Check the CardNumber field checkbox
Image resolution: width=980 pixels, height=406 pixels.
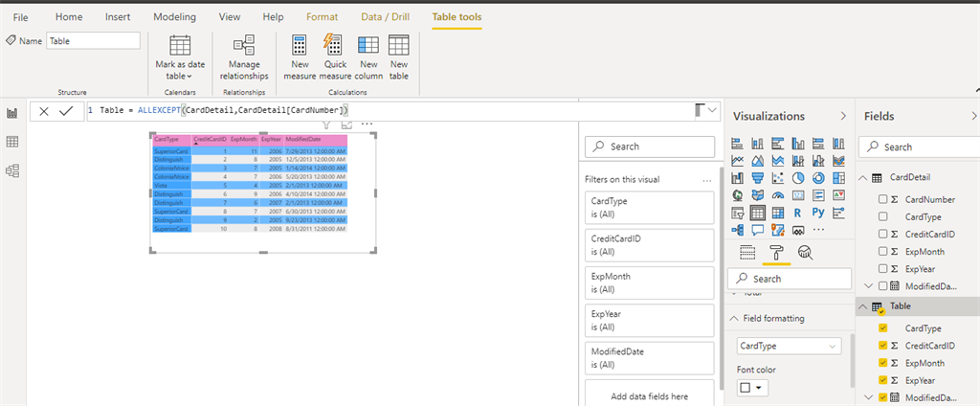pos(882,199)
